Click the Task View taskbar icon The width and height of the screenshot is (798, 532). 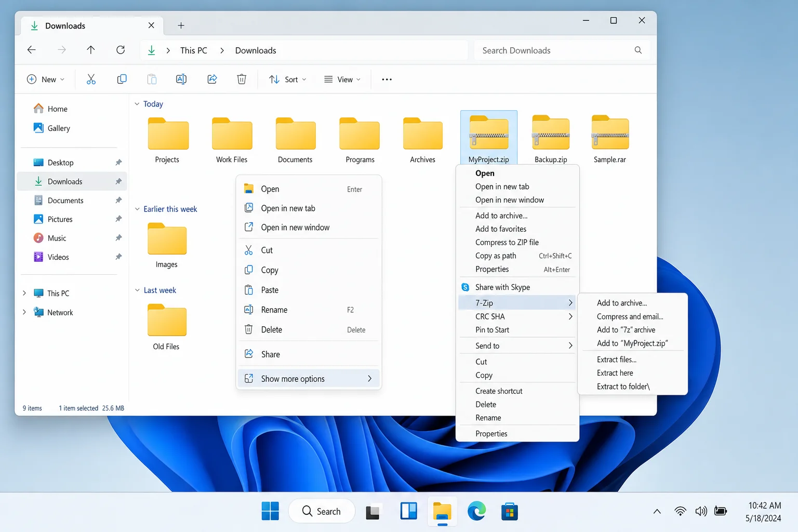(373, 512)
